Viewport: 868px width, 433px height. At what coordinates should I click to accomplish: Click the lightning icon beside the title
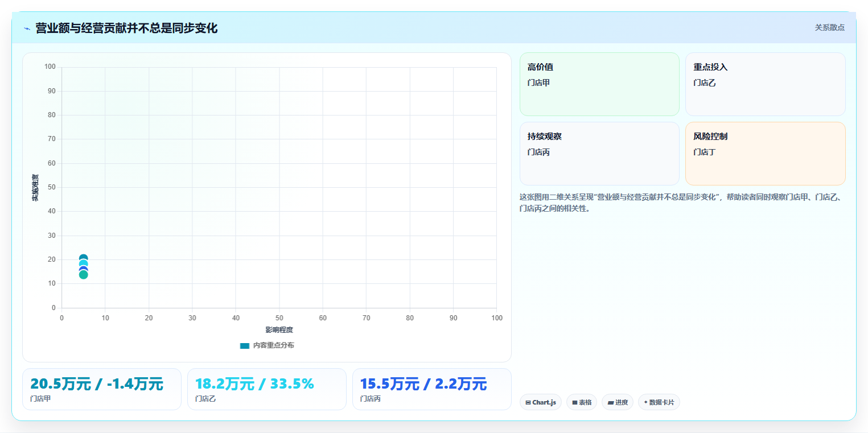(x=27, y=28)
